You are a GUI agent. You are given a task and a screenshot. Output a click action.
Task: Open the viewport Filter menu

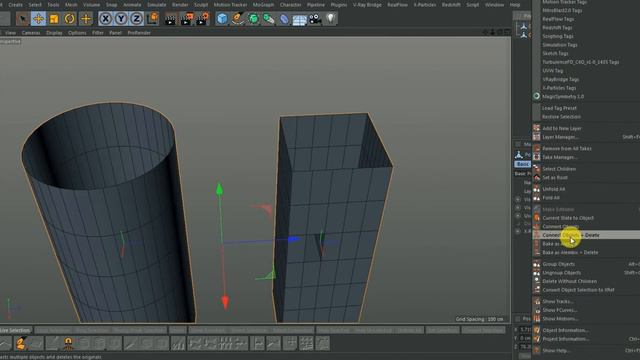point(98,33)
